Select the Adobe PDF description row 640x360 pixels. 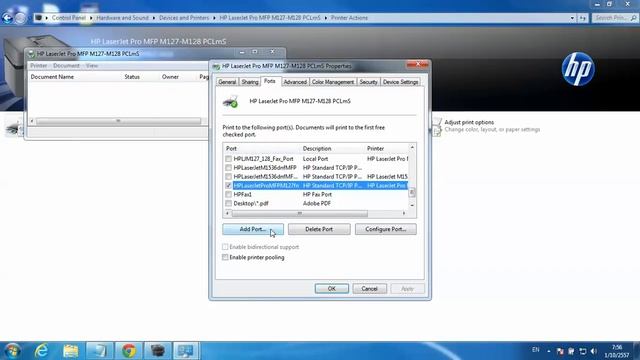[x=317, y=203]
